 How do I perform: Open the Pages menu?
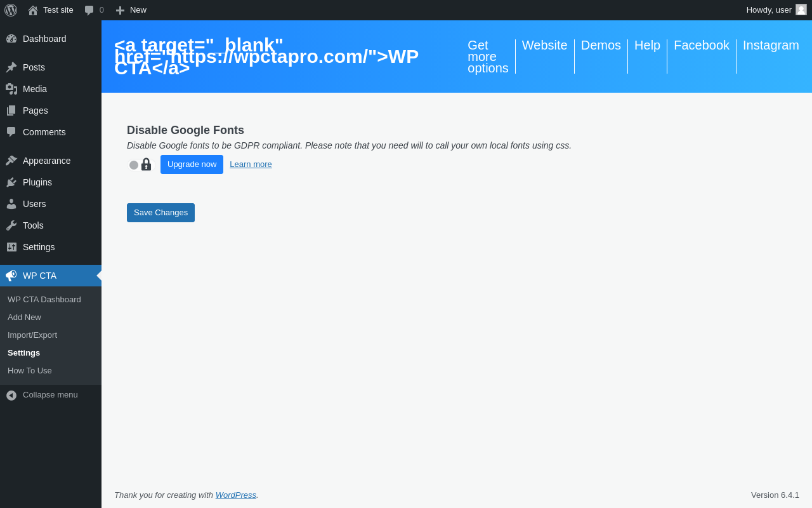36,110
